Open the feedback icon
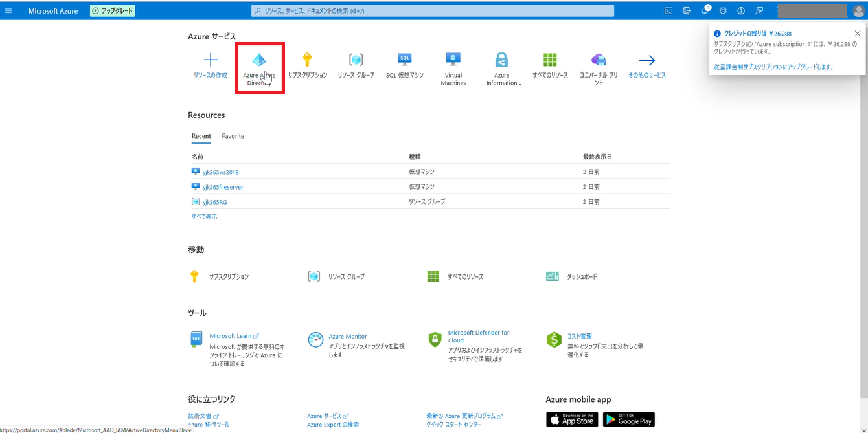This screenshot has height=433, width=868. click(x=759, y=11)
